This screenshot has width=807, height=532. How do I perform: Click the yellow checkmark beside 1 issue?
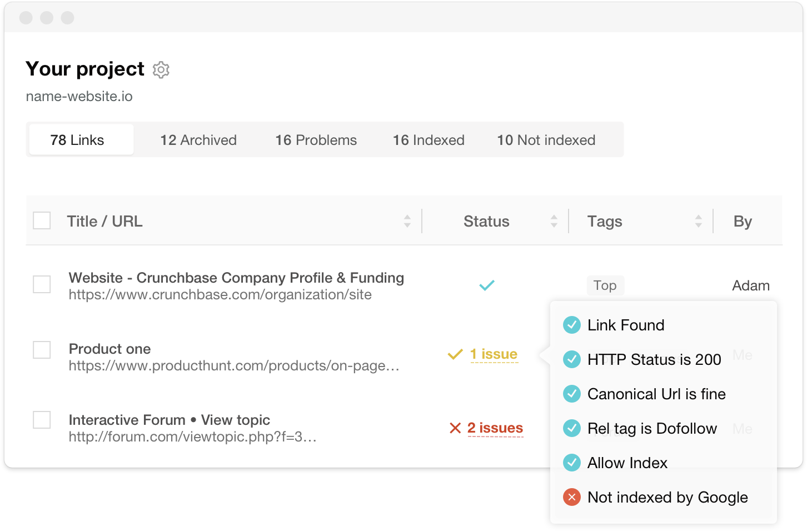point(455,354)
